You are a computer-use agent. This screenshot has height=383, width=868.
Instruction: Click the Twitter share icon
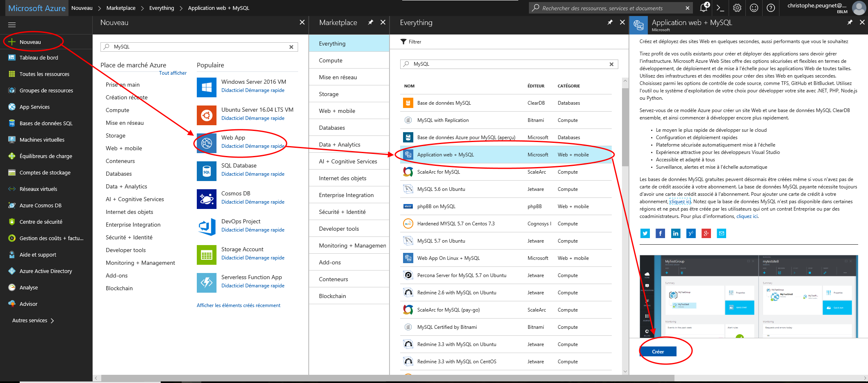[645, 234]
